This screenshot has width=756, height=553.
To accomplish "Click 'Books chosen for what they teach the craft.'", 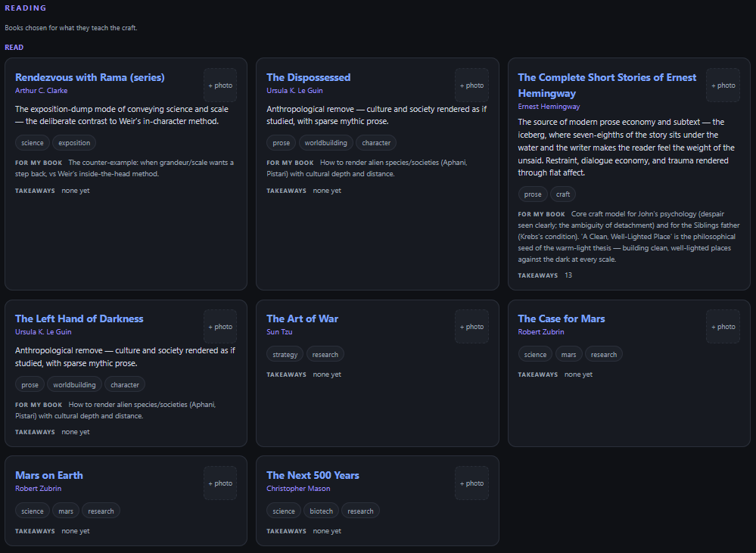I will point(71,28).
